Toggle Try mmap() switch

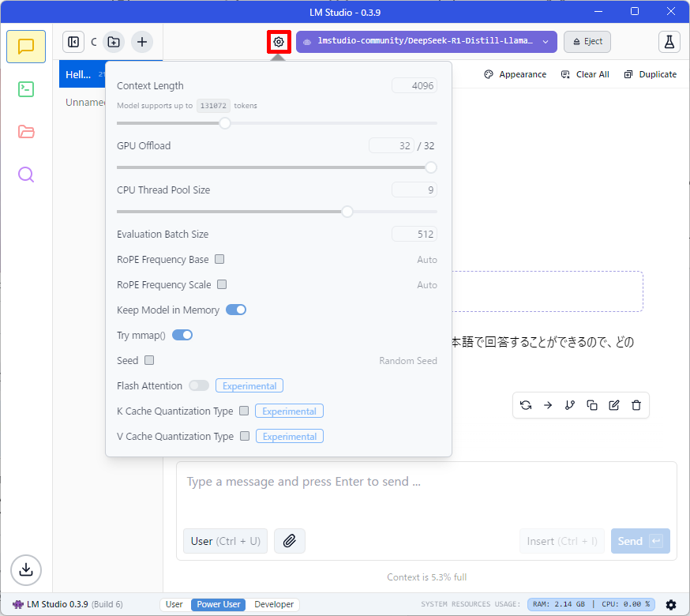[x=182, y=335]
